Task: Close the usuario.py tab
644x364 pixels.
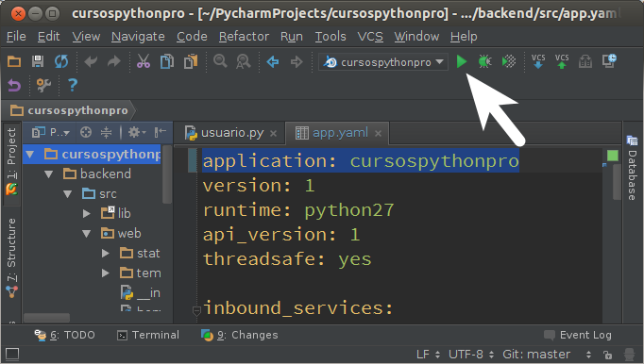Action: point(273,133)
